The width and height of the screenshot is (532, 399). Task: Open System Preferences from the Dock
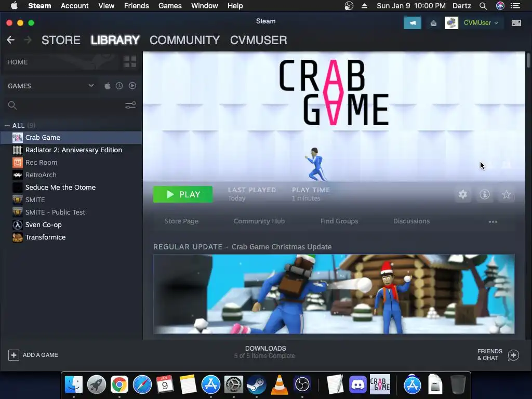[233, 385]
